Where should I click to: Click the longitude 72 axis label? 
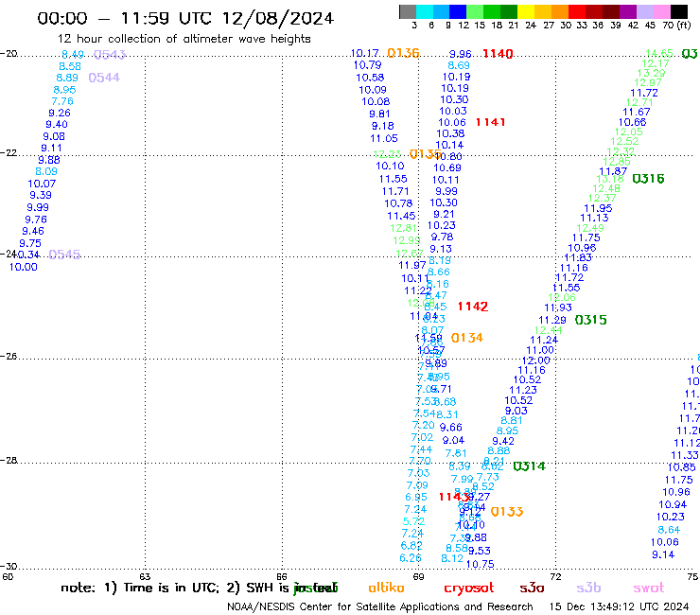point(555,576)
